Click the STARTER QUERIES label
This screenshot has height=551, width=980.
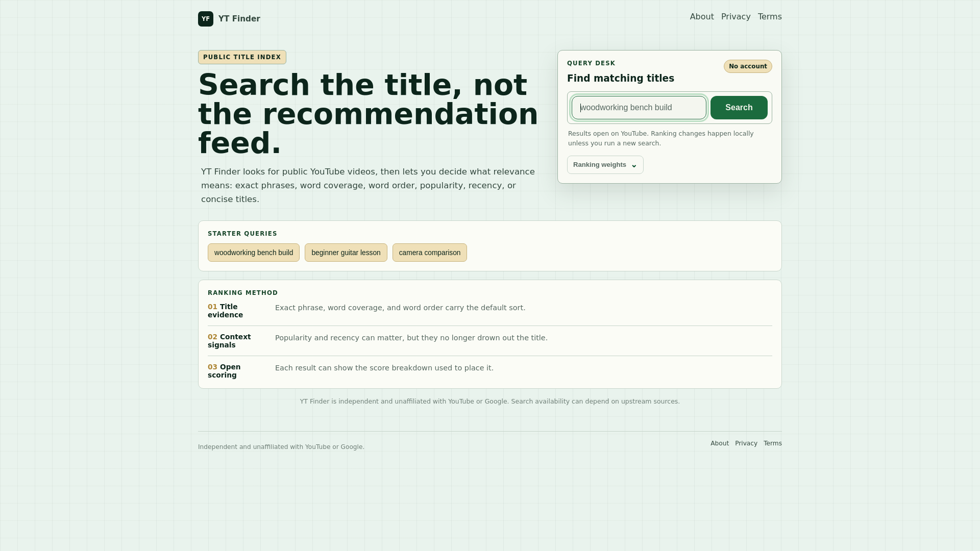242,234
